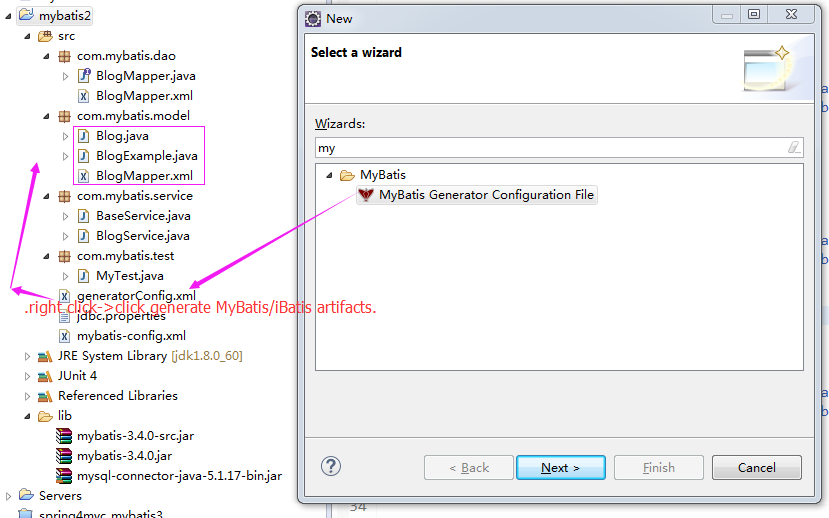Viewport: 829px width, 518px height.
Task: Click the com.mybatis.model package icon
Action: [65, 116]
